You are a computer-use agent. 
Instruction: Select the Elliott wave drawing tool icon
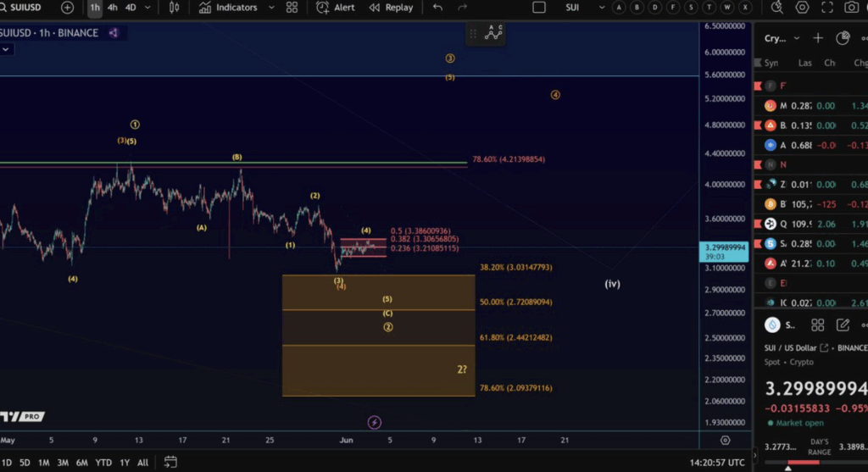tap(493, 33)
